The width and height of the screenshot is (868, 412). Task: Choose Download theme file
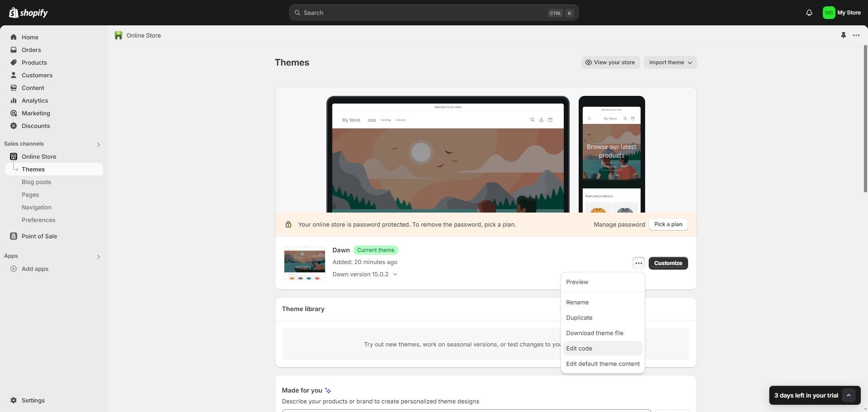tap(603, 333)
